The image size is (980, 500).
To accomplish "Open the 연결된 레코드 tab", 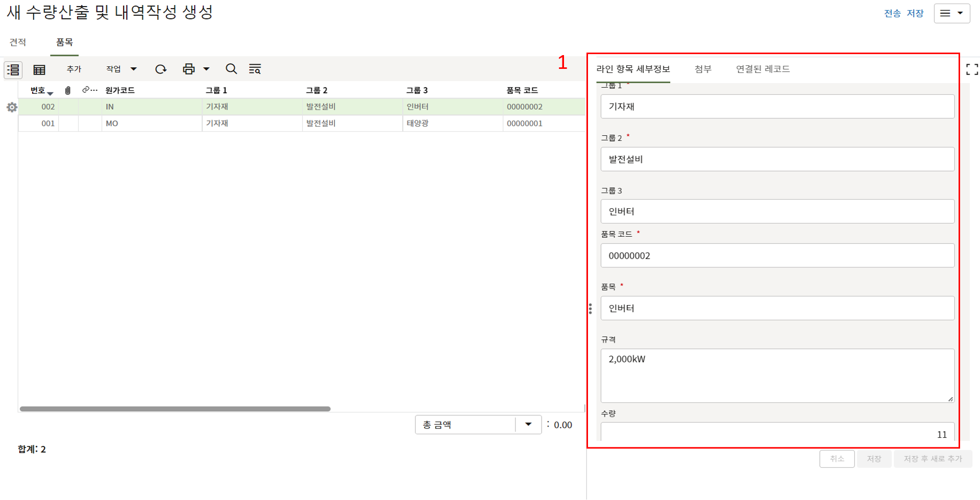I will [763, 69].
